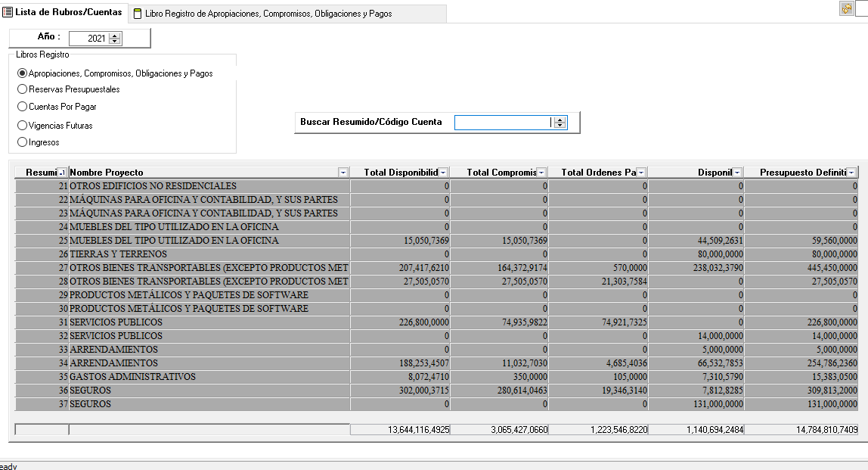Open the Total Ordenes Pago column filter dropdown
The image size is (868, 470).
point(640,173)
